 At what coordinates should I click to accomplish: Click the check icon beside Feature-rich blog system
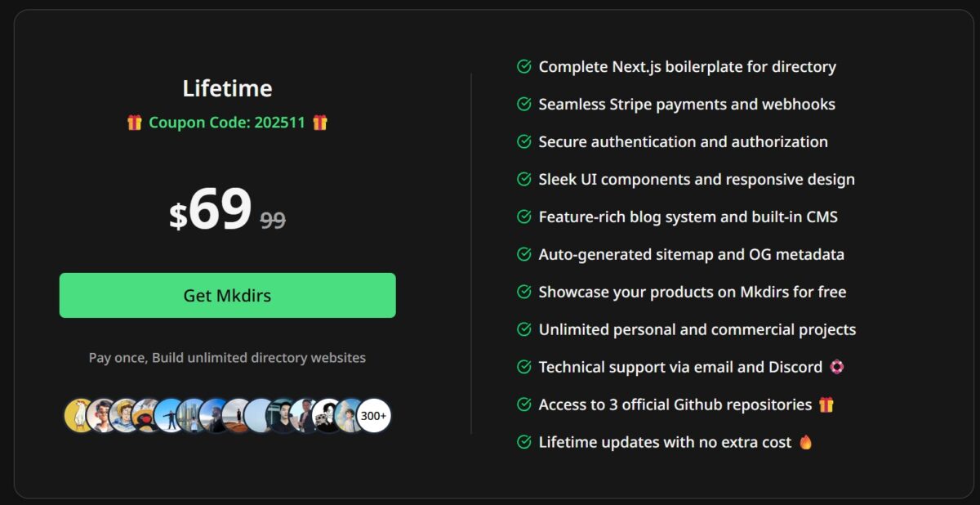pyautogui.click(x=524, y=217)
